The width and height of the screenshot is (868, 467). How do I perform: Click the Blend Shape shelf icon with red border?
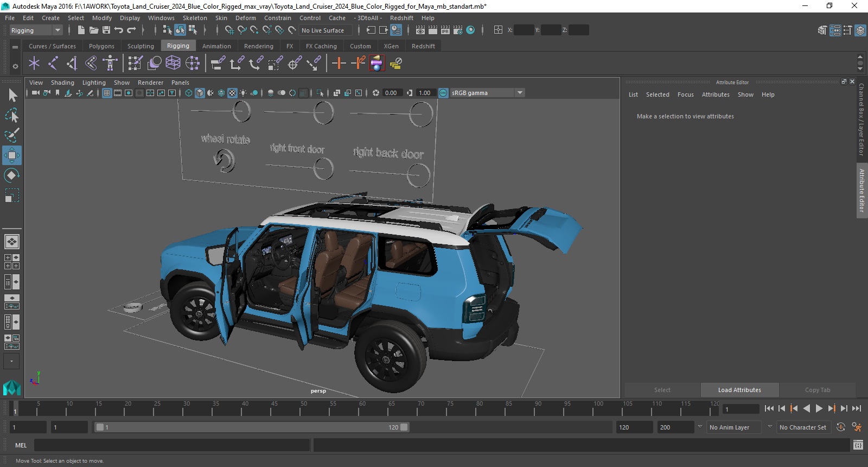pos(377,64)
